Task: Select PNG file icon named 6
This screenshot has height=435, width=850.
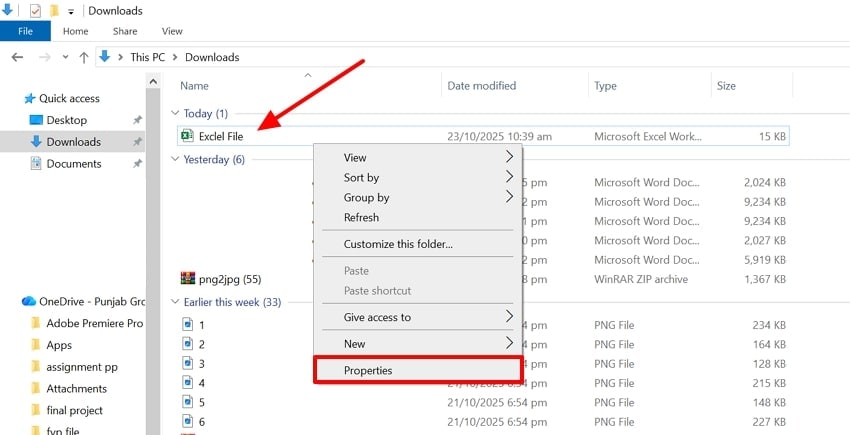Action: [x=187, y=421]
